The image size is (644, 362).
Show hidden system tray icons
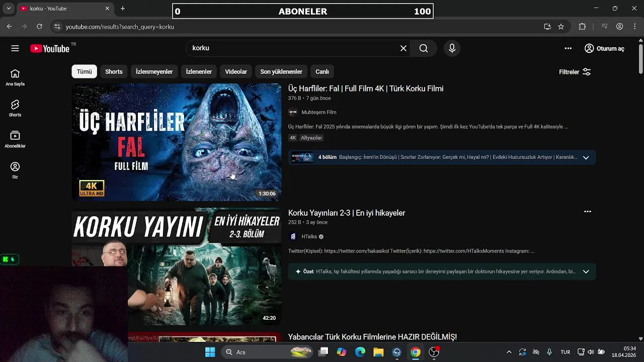click(x=509, y=352)
